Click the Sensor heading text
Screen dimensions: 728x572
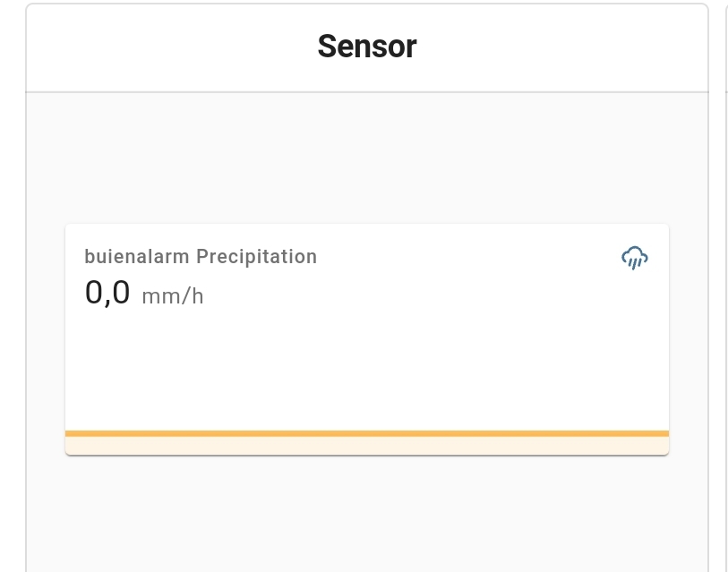pyautogui.click(x=367, y=47)
